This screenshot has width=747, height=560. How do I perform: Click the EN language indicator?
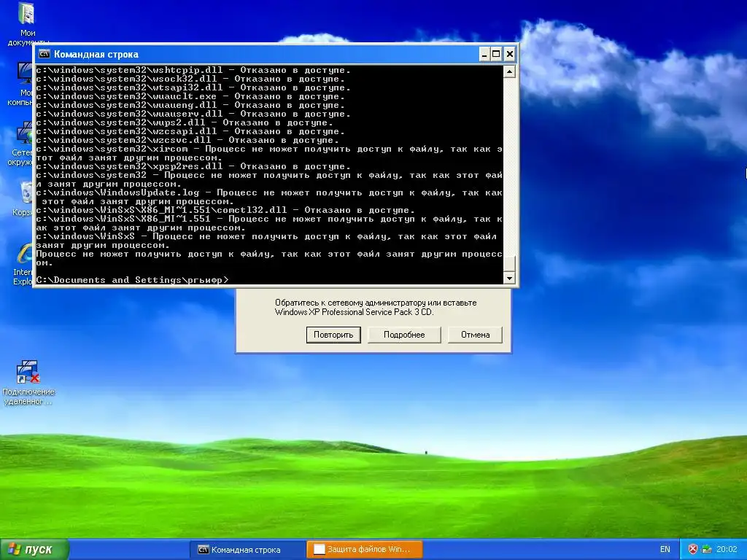coord(665,550)
